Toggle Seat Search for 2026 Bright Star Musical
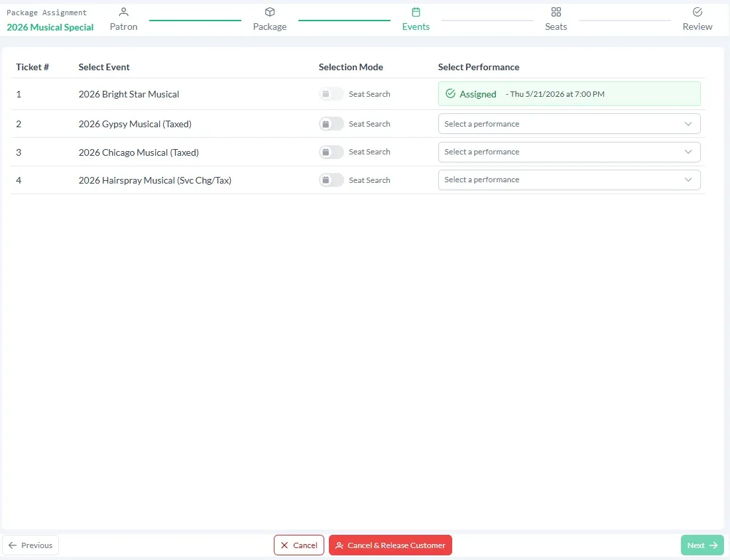730x560 pixels. coord(331,94)
